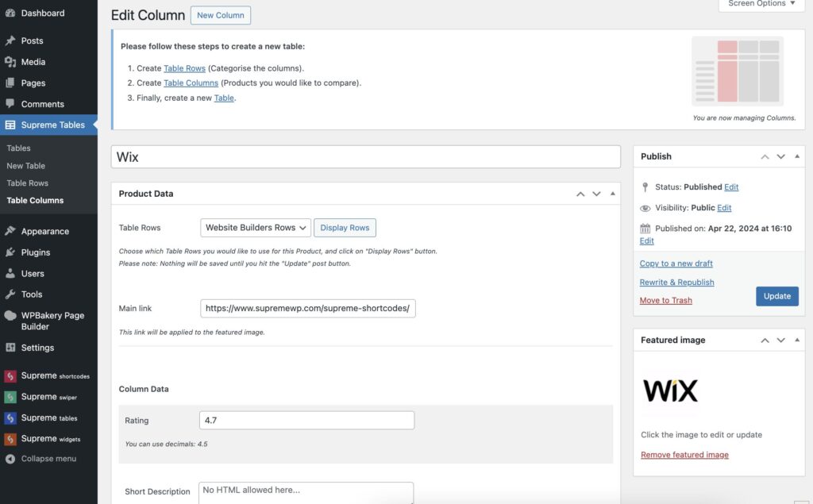This screenshot has height=504, width=813.
Task: Click Rewrite & Republish link
Action: [x=676, y=282]
